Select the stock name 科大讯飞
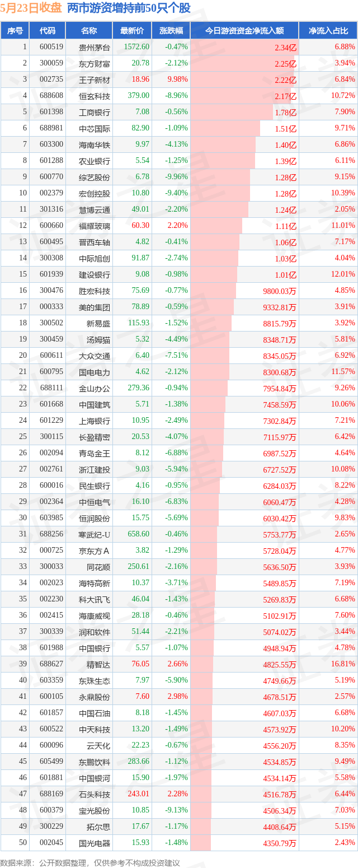 tap(95, 599)
